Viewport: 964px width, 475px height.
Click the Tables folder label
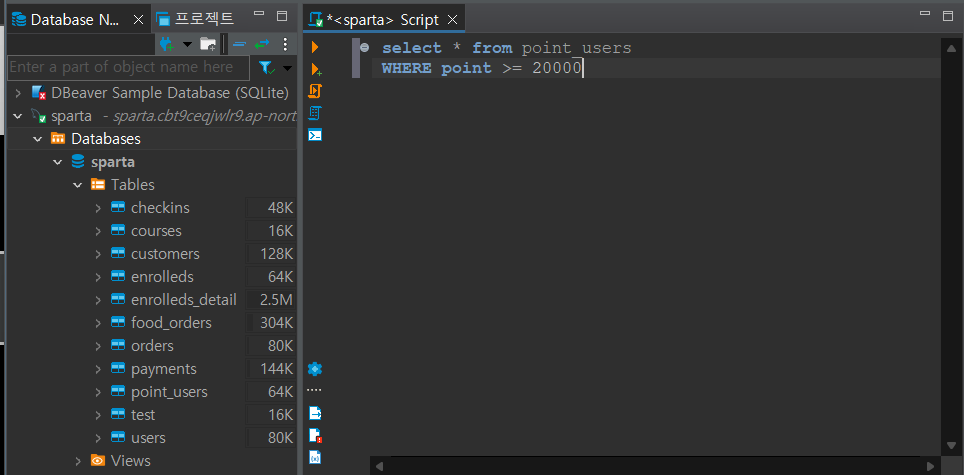133,185
